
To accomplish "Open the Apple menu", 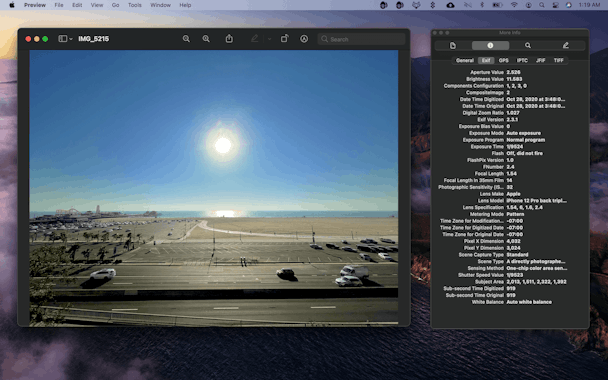I will [12, 5].
